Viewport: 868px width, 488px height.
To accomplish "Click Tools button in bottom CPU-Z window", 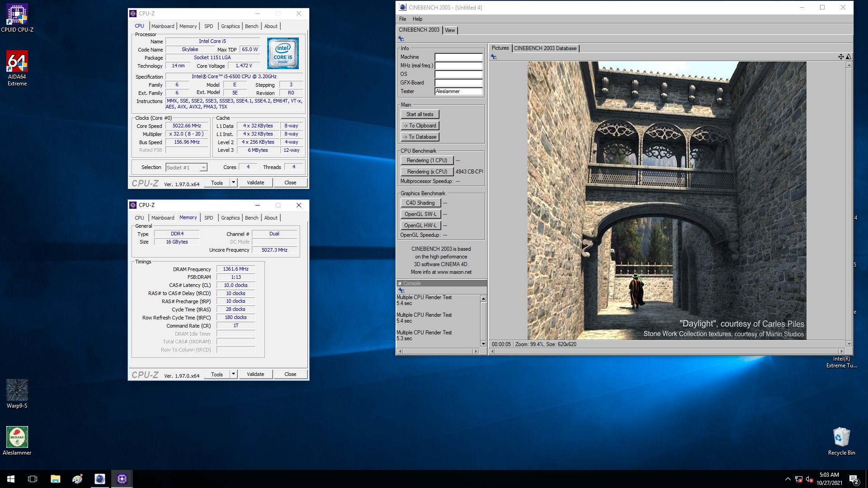I will (217, 374).
